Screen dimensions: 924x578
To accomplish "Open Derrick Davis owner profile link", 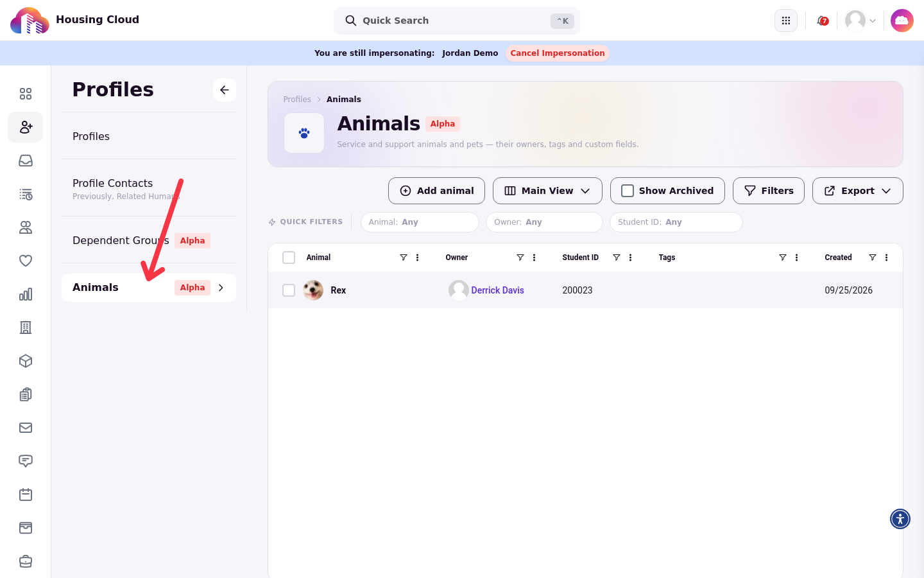I will pyautogui.click(x=497, y=290).
